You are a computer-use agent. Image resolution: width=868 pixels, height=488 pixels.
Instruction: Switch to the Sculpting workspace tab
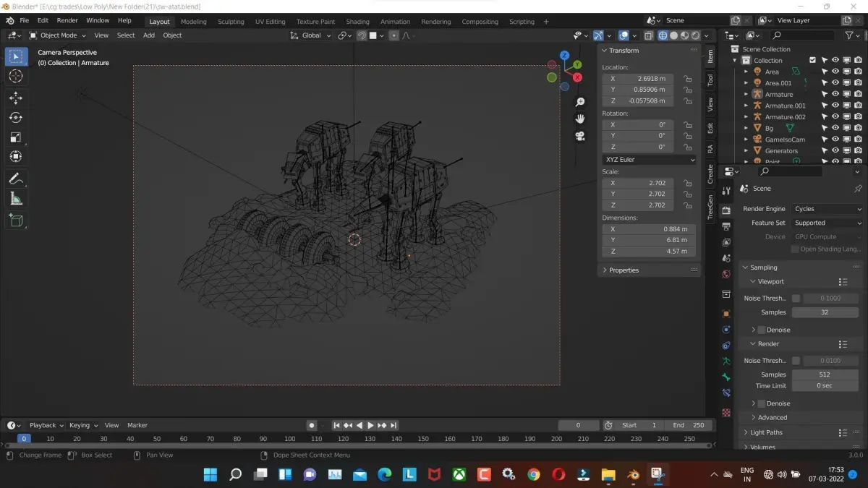click(231, 22)
